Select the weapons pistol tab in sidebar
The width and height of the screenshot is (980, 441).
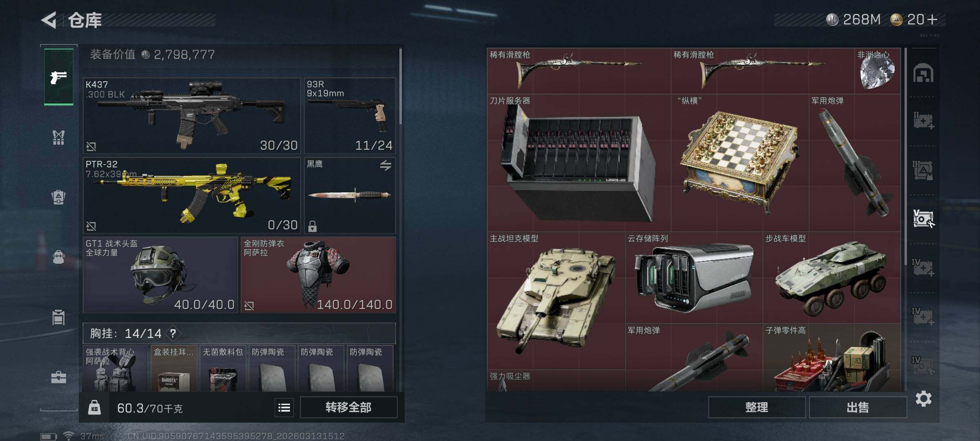tap(58, 77)
